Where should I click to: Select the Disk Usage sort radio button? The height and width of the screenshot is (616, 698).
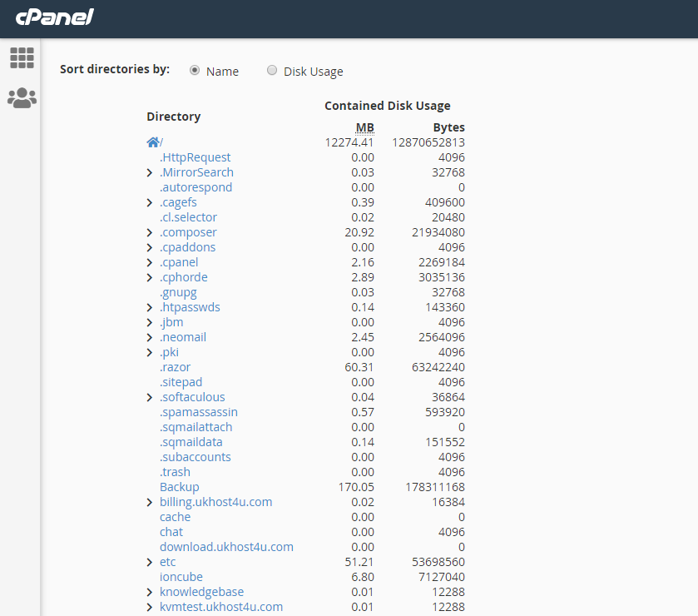tap(271, 71)
